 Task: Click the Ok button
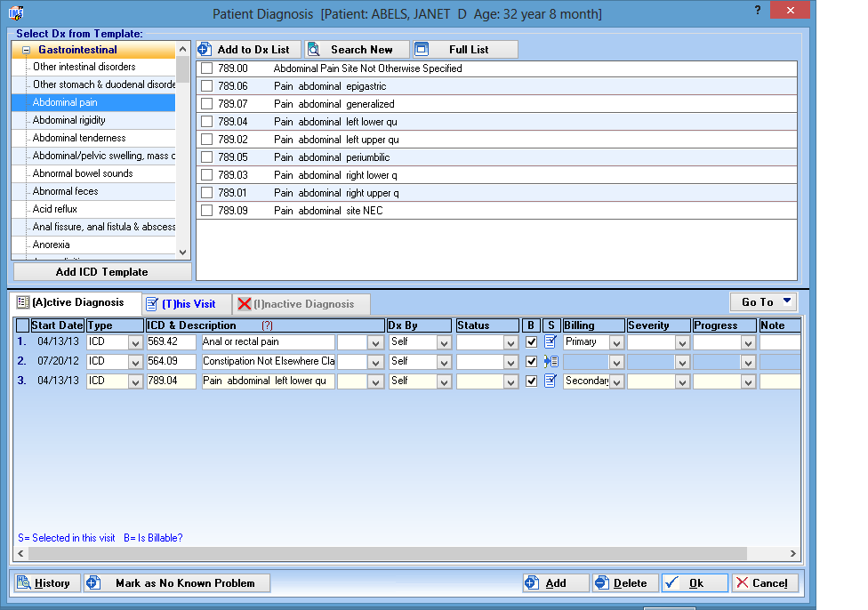695,582
